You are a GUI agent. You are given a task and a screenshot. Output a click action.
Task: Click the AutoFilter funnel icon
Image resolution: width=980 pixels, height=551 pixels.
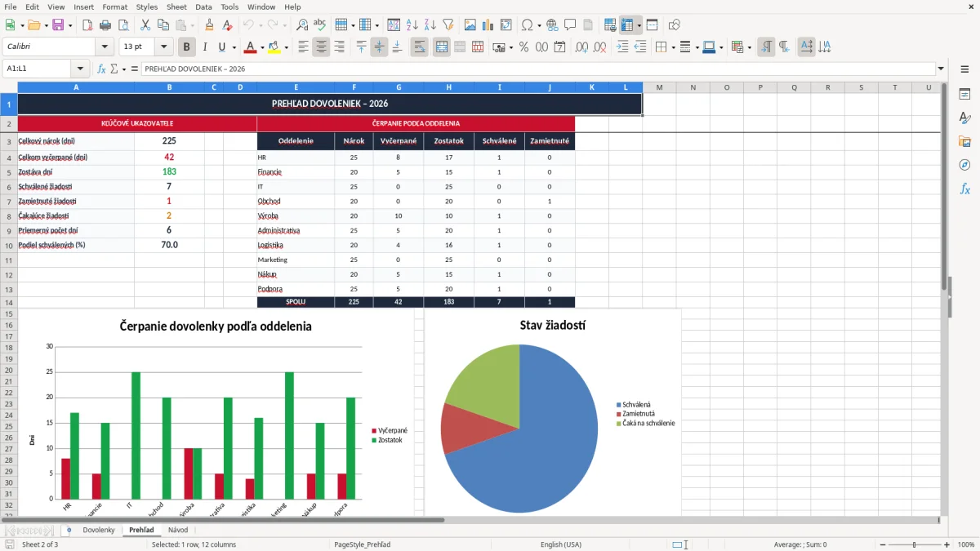(448, 25)
